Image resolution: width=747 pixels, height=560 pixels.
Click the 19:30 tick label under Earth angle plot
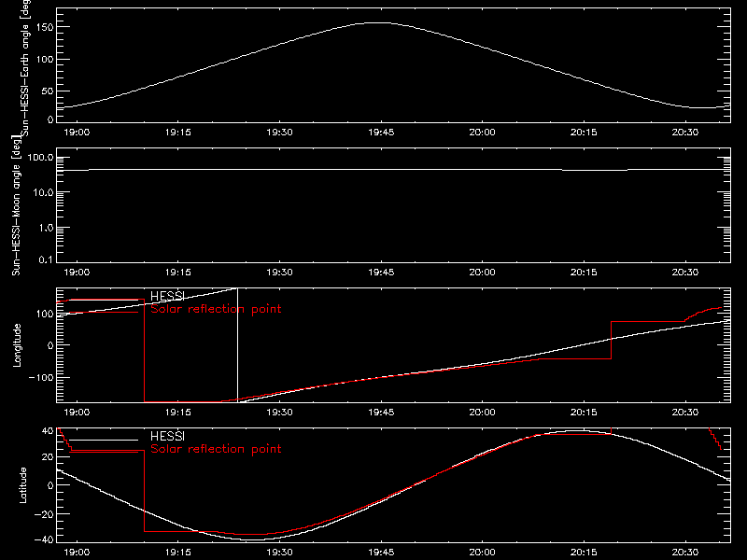279,133
